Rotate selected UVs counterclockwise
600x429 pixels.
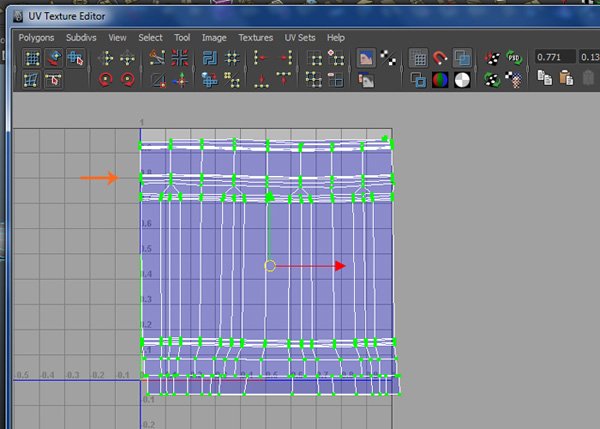(x=106, y=80)
